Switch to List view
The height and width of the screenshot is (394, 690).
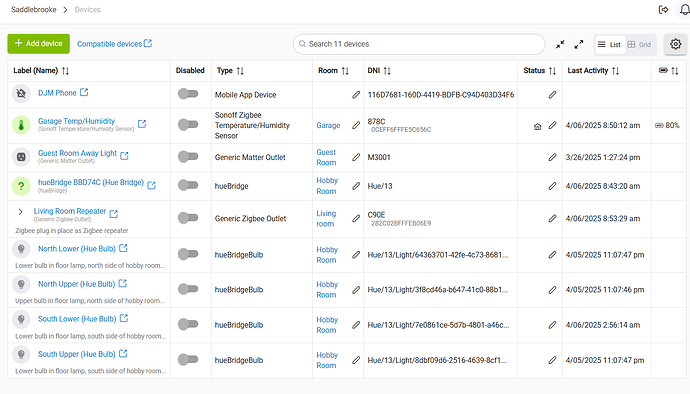609,44
